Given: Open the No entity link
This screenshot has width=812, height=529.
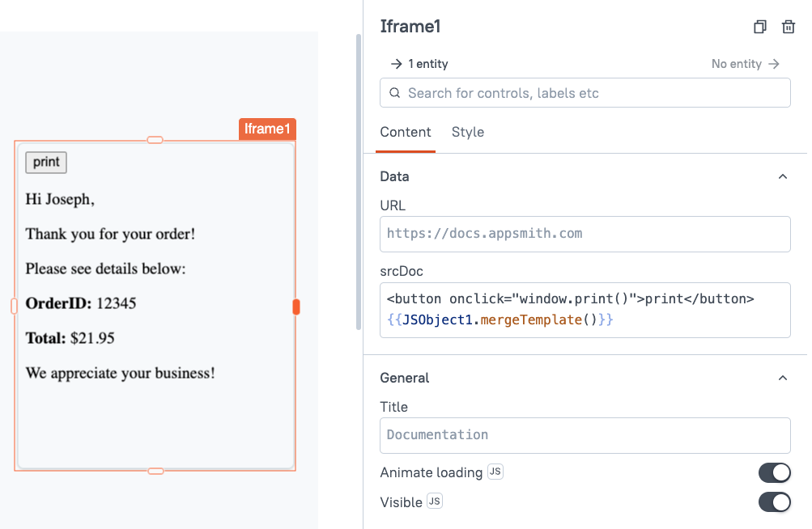Looking at the screenshot, I should tap(738, 63).
